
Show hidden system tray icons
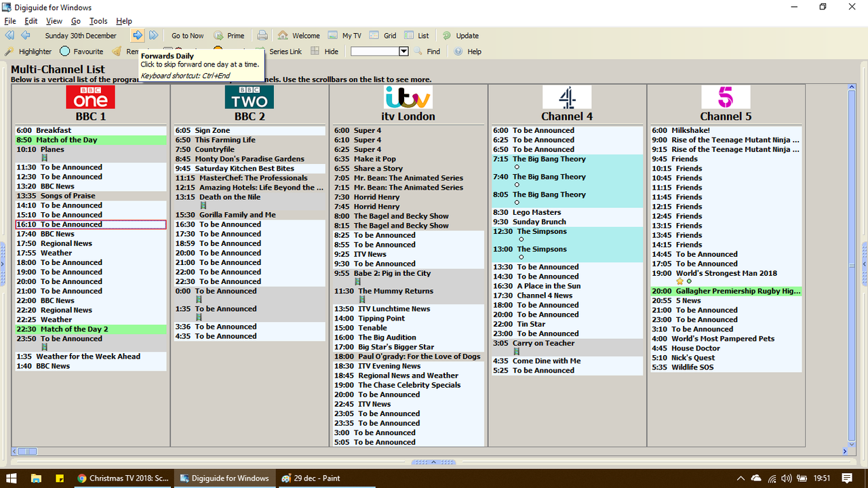(742, 478)
